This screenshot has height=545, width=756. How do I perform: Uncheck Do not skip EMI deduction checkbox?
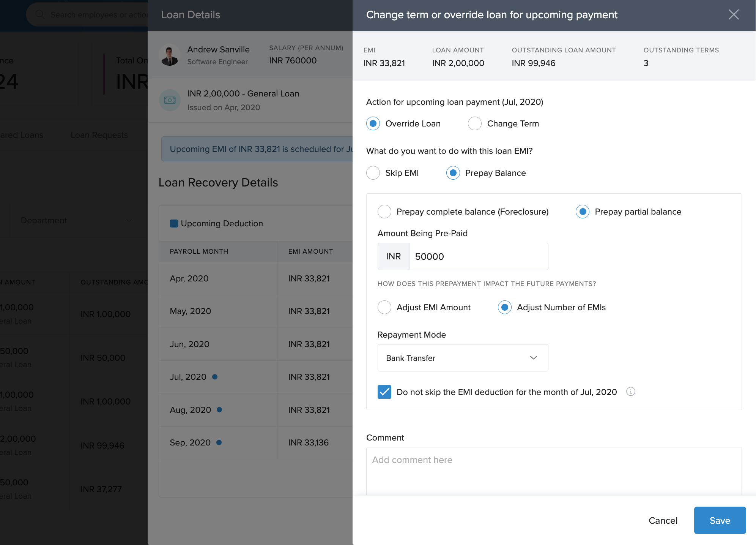click(384, 392)
